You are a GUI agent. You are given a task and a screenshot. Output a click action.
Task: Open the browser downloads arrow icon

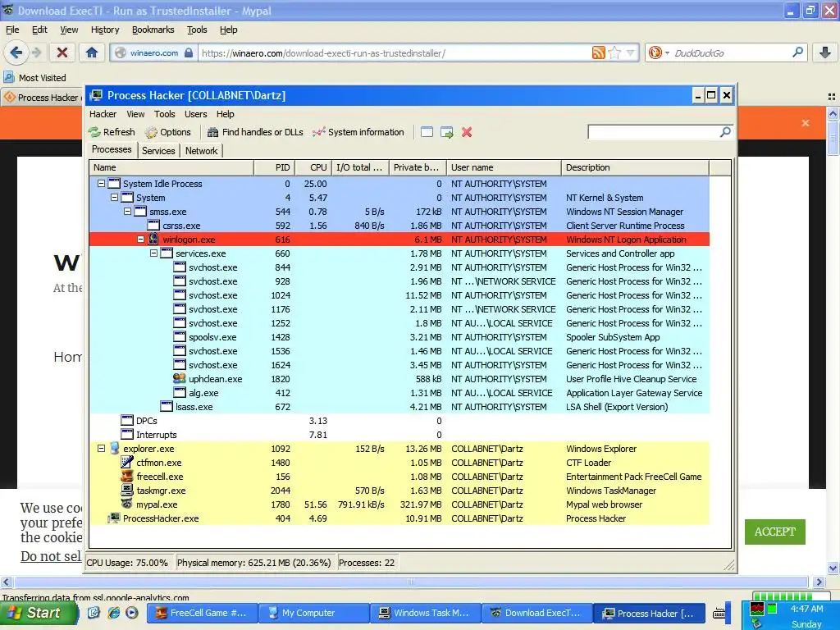[825, 52]
